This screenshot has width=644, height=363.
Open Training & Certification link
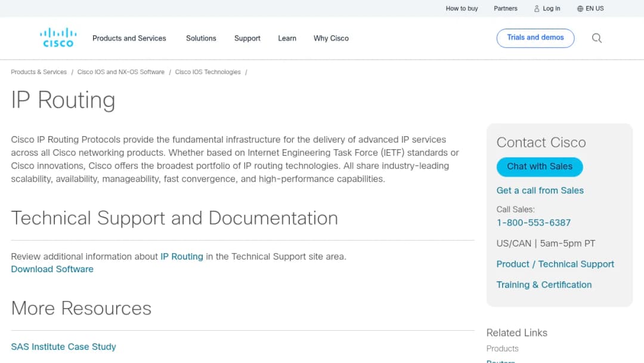coord(544,284)
